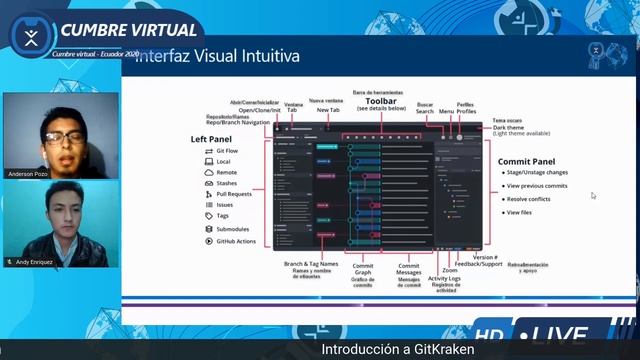Click the Git Flow arrows icon
The width and height of the screenshot is (640, 360).
coord(209,151)
